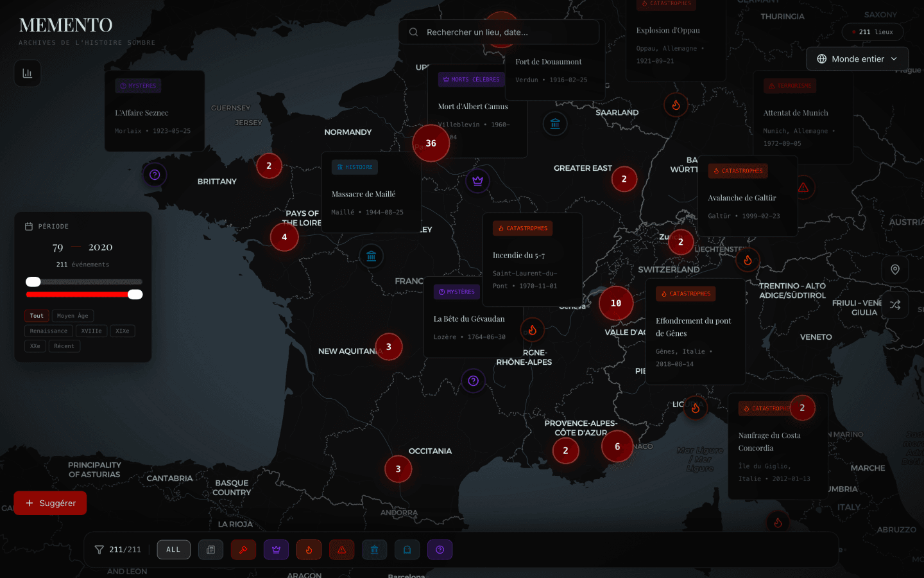Click the start-year slider handle
This screenshot has width=924, height=578.
(33, 282)
